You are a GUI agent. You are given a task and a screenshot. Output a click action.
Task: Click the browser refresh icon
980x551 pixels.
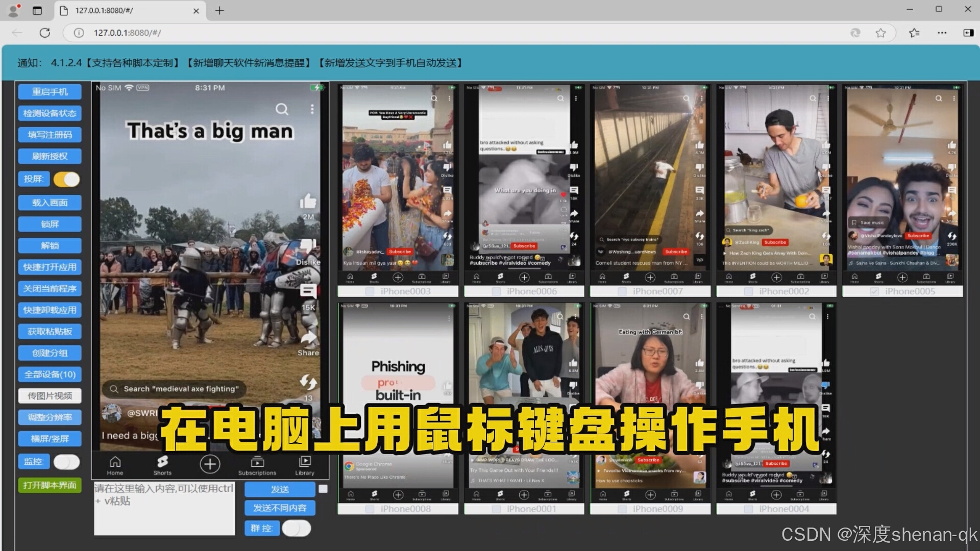(45, 33)
